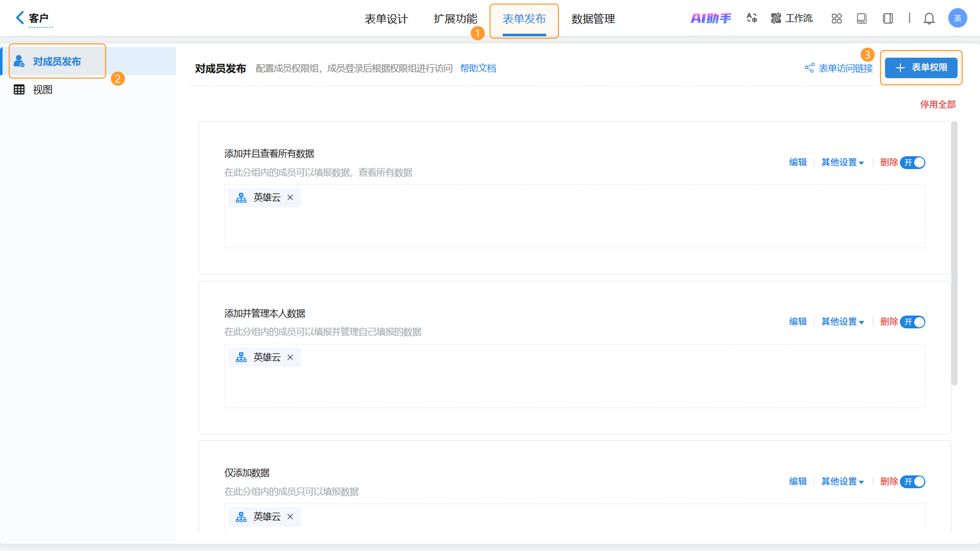Open the user avatar 英
980x551 pixels.
click(x=958, y=18)
